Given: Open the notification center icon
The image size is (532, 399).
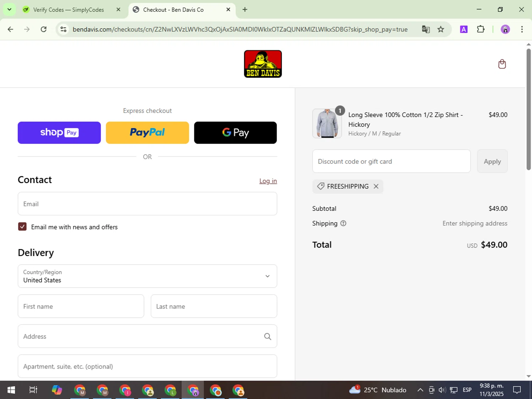Looking at the screenshot, I should click(x=517, y=390).
